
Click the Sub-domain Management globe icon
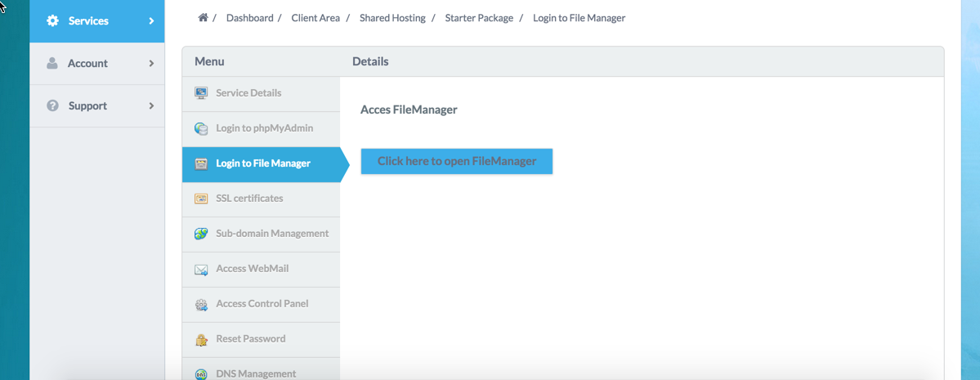click(200, 234)
